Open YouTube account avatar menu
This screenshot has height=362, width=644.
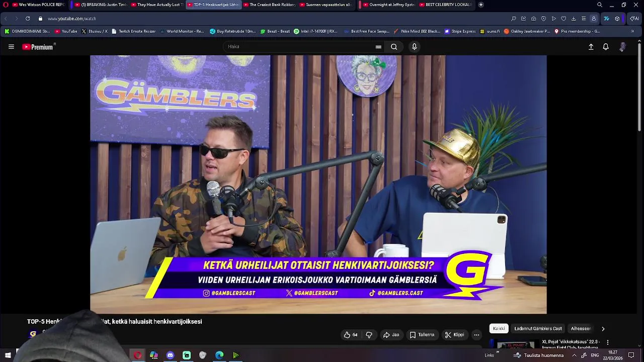(x=622, y=47)
